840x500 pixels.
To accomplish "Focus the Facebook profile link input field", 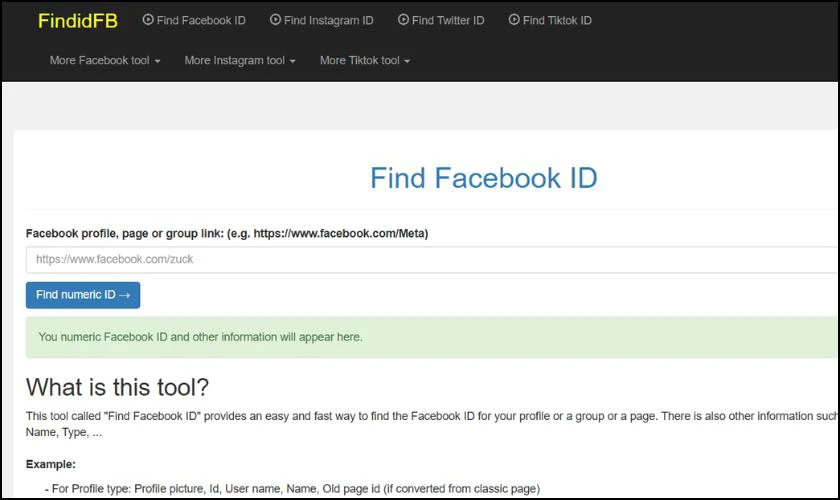I will [432, 259].
